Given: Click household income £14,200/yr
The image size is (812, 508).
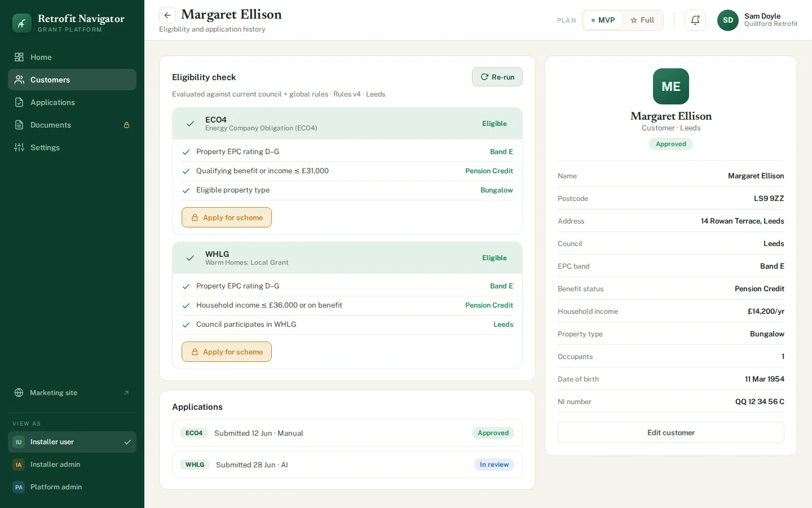Looking at the screenshot, I should tap(766, 312).
